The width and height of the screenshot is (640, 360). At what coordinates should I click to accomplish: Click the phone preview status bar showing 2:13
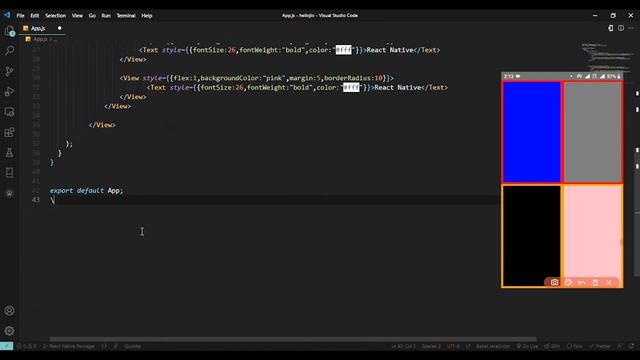pos(562,76)
